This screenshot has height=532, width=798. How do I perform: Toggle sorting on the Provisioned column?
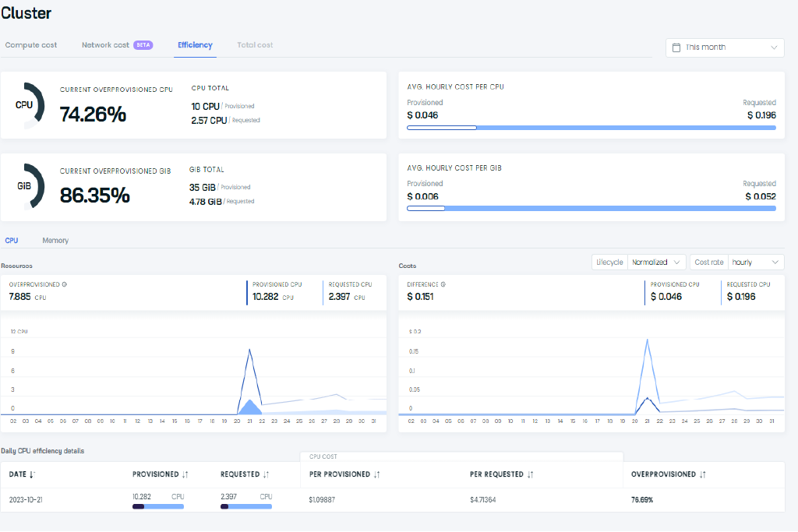pyautogui.click(x=187, y=474)
